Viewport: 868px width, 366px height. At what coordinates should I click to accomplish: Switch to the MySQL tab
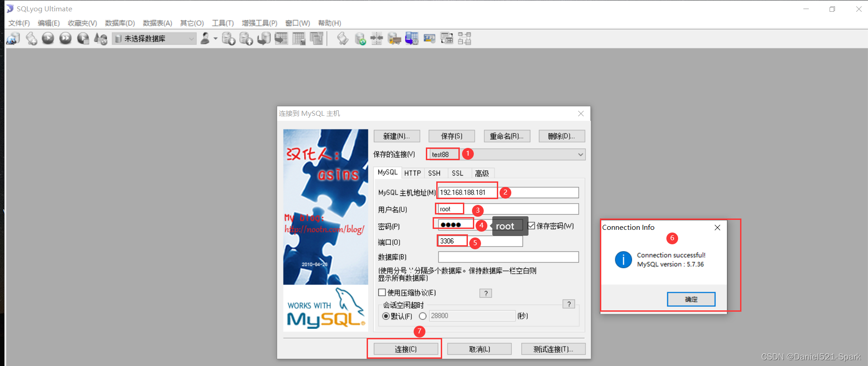coord(387,172)
